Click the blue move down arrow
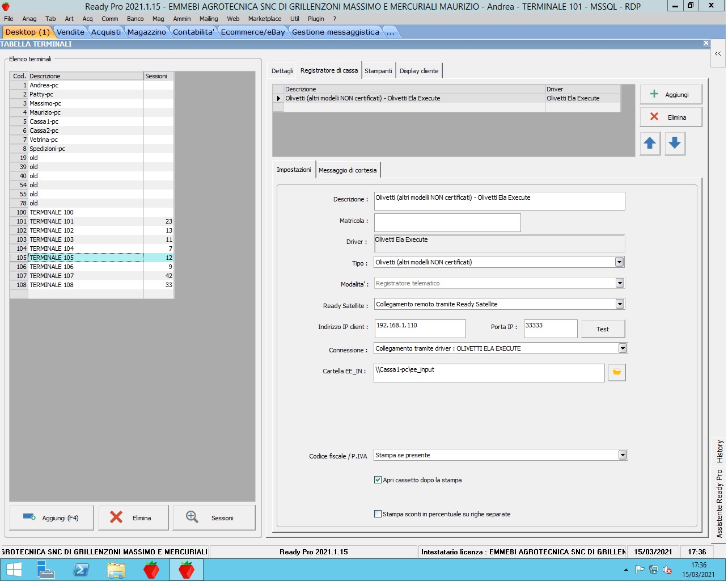This screenshot has width=728, height=581. tap(674, 143)
